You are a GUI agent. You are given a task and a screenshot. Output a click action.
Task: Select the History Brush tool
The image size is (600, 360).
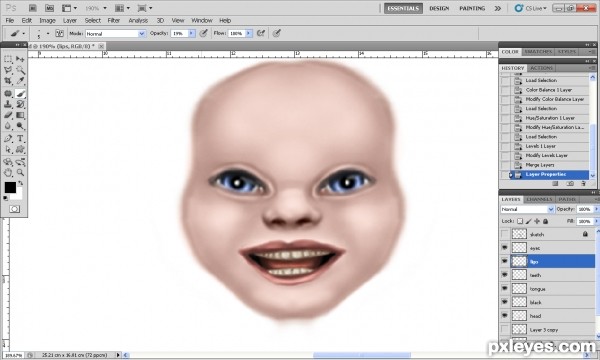pyautogui.click(x=20, y=104)
